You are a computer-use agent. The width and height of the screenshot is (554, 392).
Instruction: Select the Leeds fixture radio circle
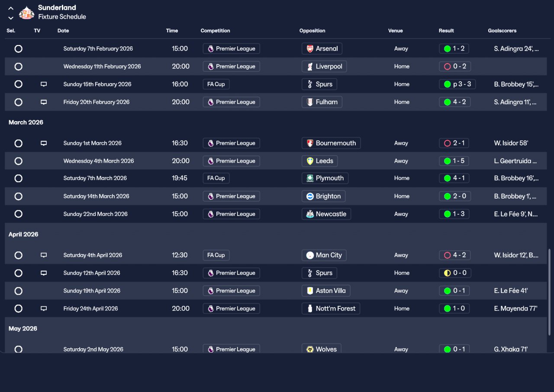[19, 161]
